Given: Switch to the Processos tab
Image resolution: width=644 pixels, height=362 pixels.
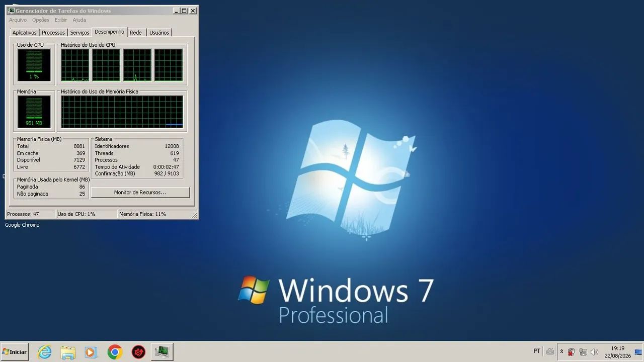Looking at the screenshot, I should coord(53,33).
